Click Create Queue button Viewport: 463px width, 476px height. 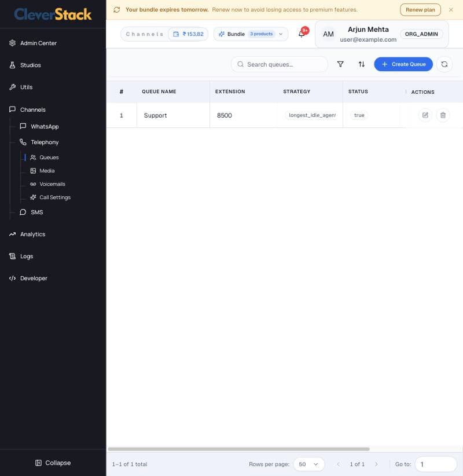click(x=403, y=64)
